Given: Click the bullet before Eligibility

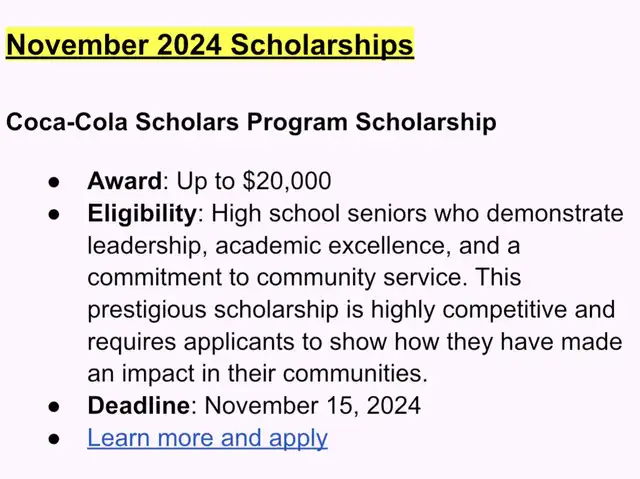Looking at the screenshot, I should [x=54, y=214].
